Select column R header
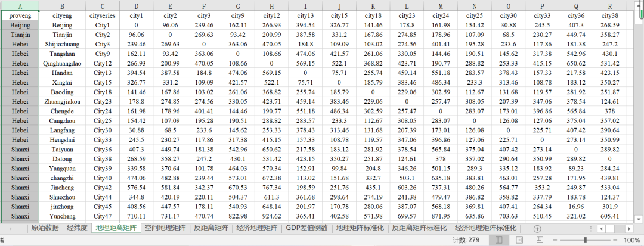The height and width of the screenshot is (246, 644). point(609,6)
